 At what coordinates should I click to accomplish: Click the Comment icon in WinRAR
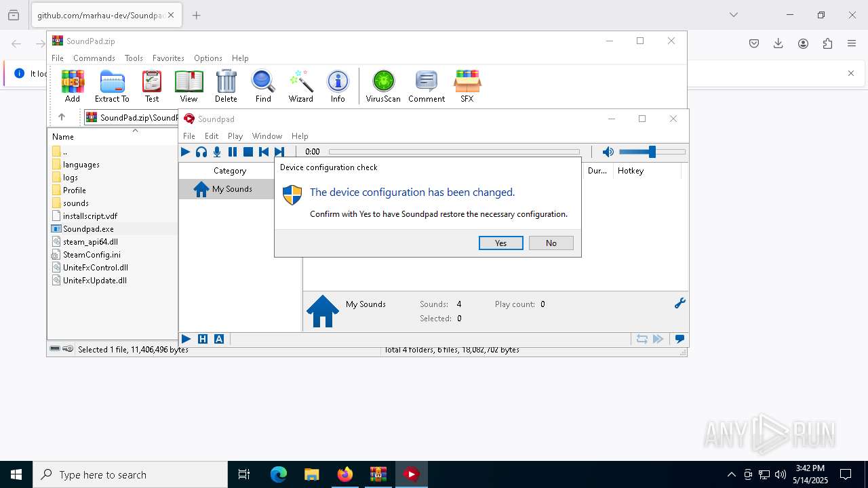click(x=427, y=86)
